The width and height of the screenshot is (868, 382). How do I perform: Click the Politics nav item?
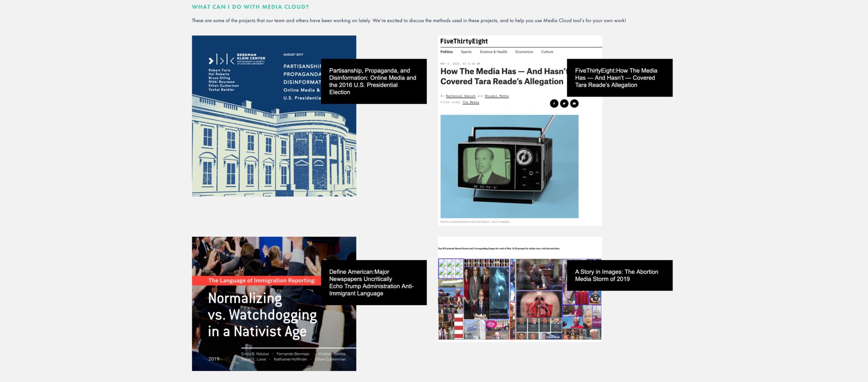pos(446,52)
